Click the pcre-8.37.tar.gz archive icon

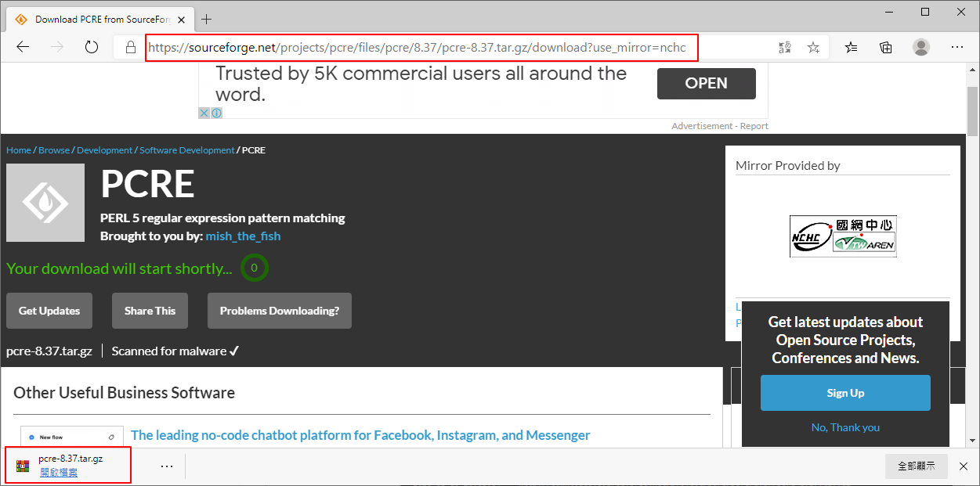pyautogui.click(x=23, y=466)
